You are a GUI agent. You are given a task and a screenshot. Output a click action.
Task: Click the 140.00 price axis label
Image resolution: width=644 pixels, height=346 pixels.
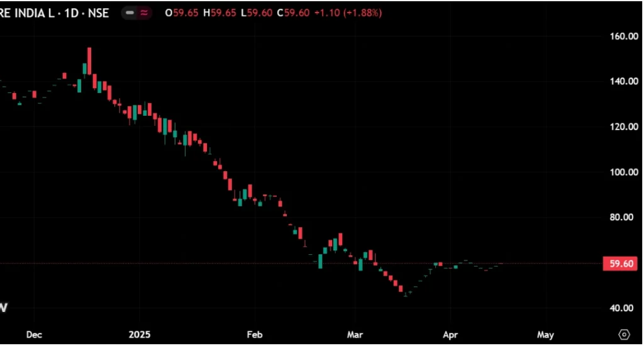point(624,81)
